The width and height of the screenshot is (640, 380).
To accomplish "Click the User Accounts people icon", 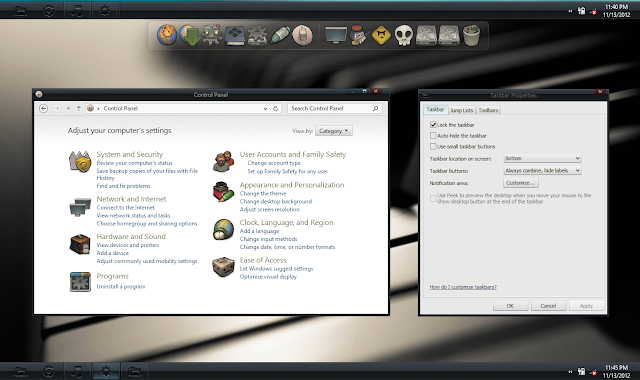I will point(223,162).
